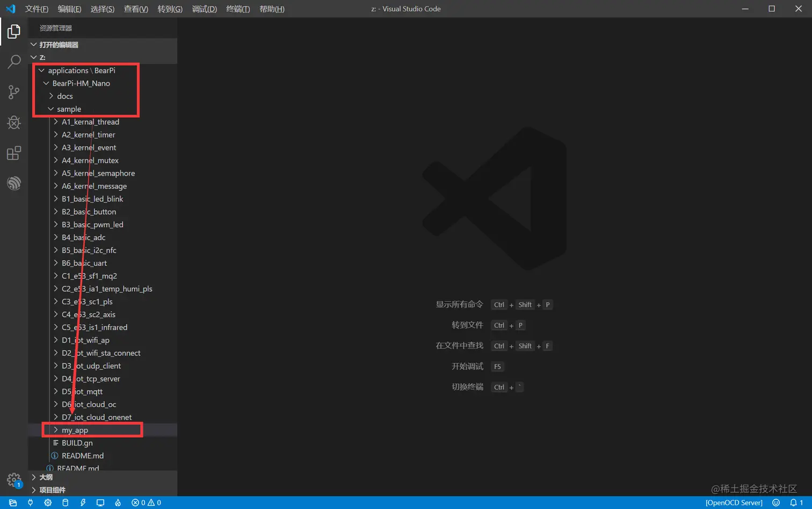Viewport: 812px width, 509px height.
Task: Click the cylinder clean icon in the status bar
Action: [66, 503]
